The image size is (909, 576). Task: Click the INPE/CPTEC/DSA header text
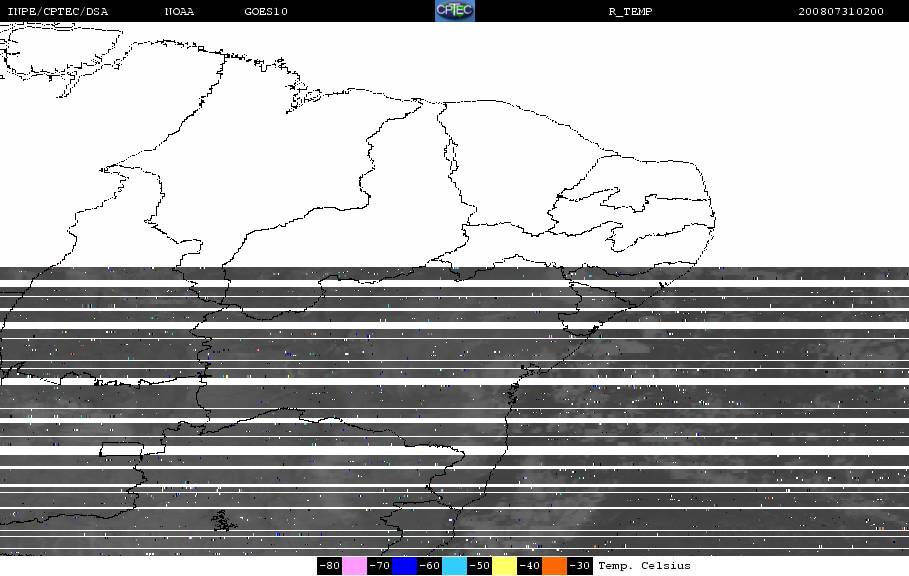pyautogui.click(x=57, y=11)
